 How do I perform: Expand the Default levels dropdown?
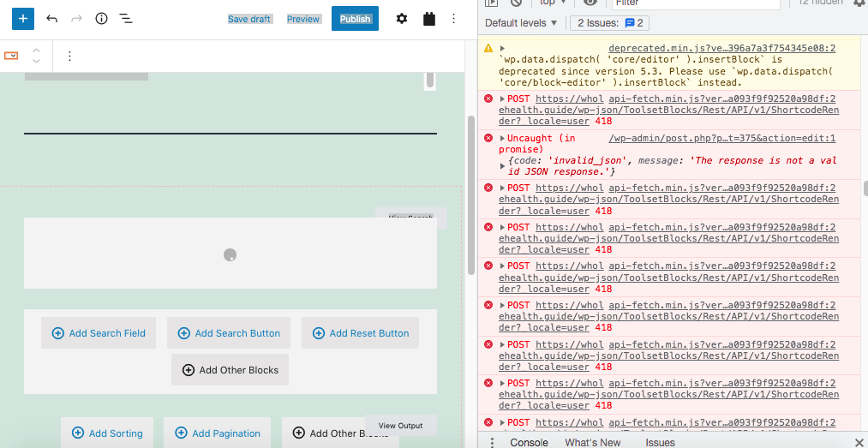point(521,23)
